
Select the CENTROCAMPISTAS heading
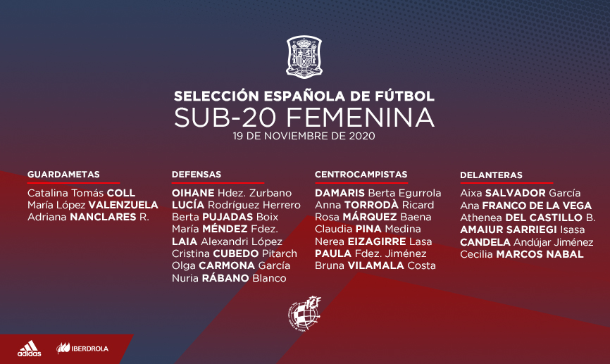click(x=361, y=175)
